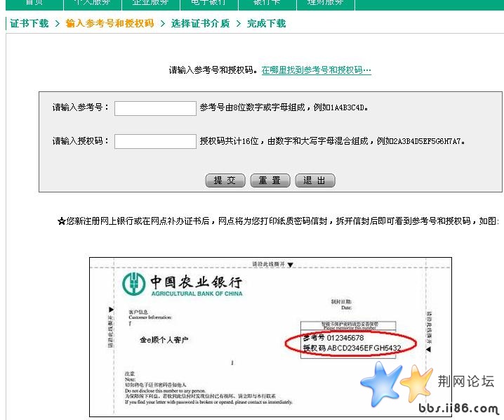Open the 银行卡 navigation menu

pos(267,4)
